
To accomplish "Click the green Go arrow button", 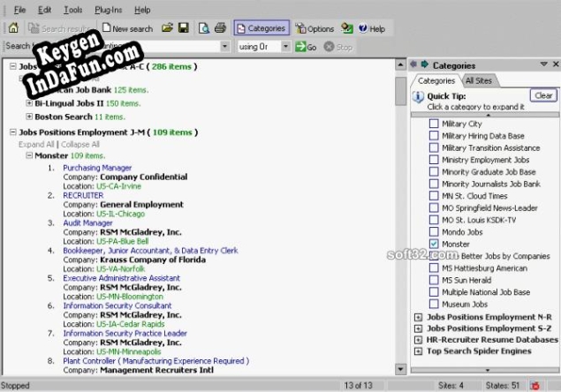I will [x=306, y=47].
